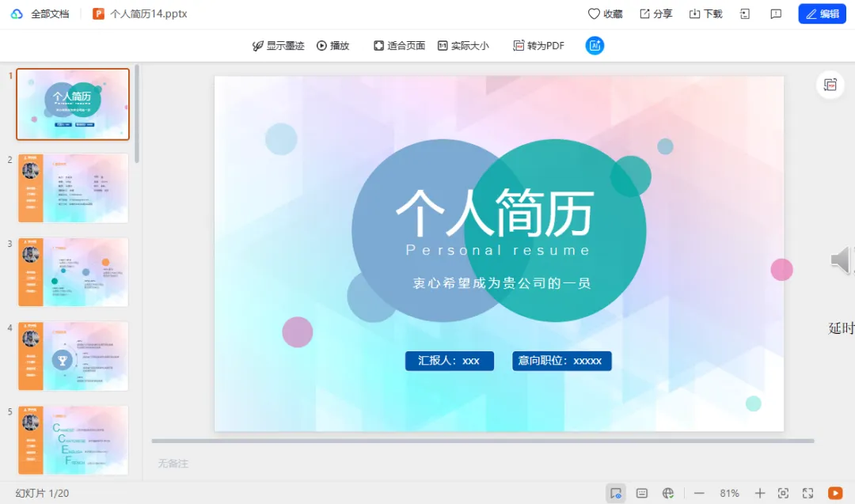Click the 无备注 notes area
Screen dimensions: 855x504
point(173,464)
